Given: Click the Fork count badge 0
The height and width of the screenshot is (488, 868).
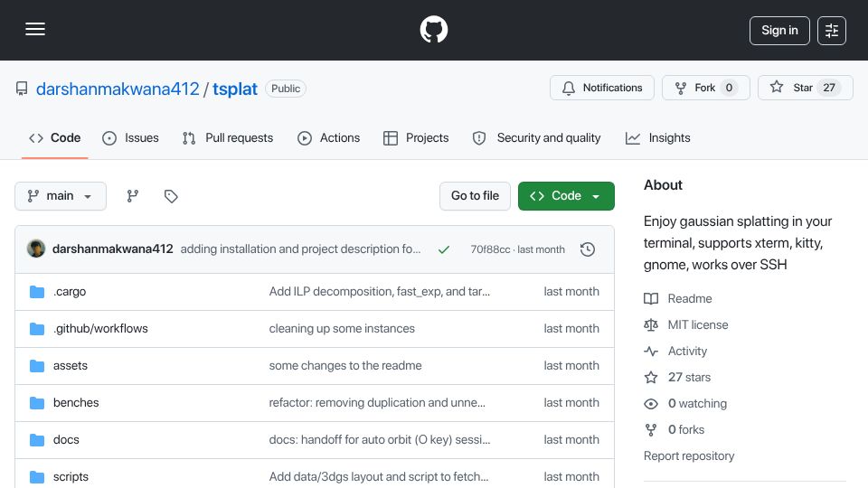Looking at the screenshot, I should click(x=729, y=88).
